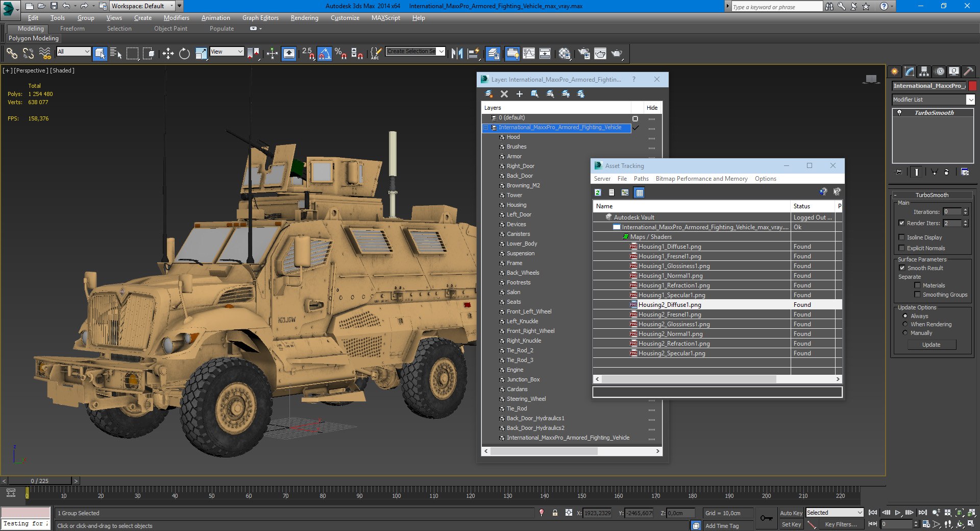Click the 0 / 225 time slider
The width and height of the screenshot is (980, 531).
40,481
